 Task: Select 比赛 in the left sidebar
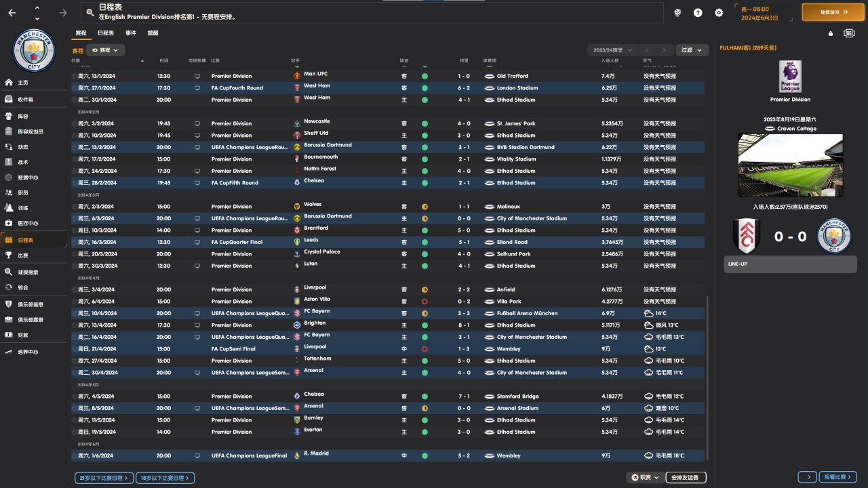[x=34, y=256]
